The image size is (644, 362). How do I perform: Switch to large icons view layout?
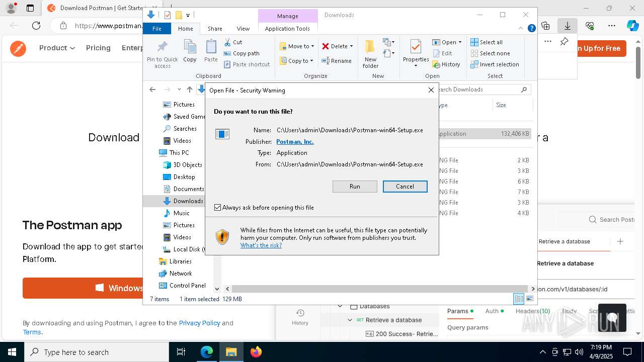pyautogui.click(x=529, y=299)
